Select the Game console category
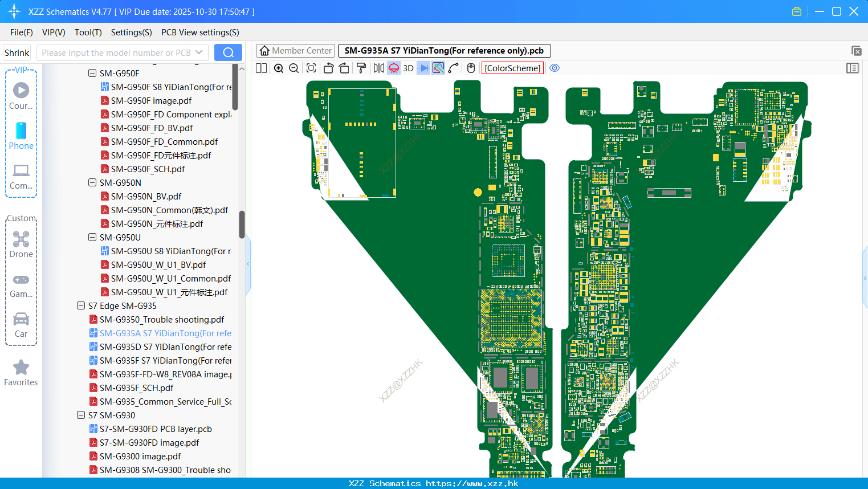The image size is (868, 489). (x=21, y=285)
